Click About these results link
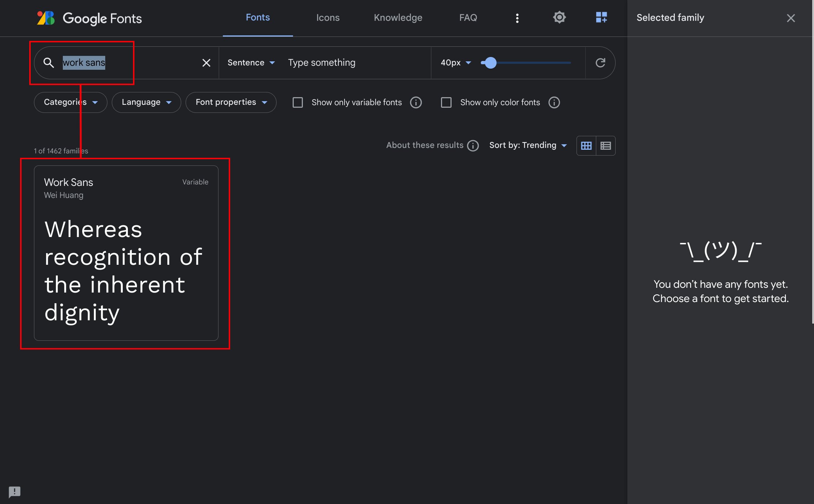814x504 pixels. click(425, 145)
